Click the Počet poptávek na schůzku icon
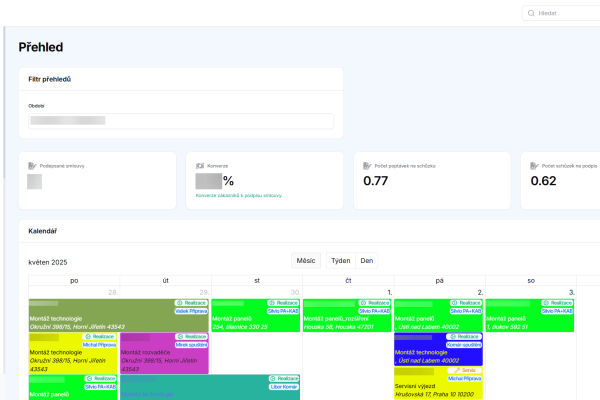 pyautogui.click(x=367, y=166)
